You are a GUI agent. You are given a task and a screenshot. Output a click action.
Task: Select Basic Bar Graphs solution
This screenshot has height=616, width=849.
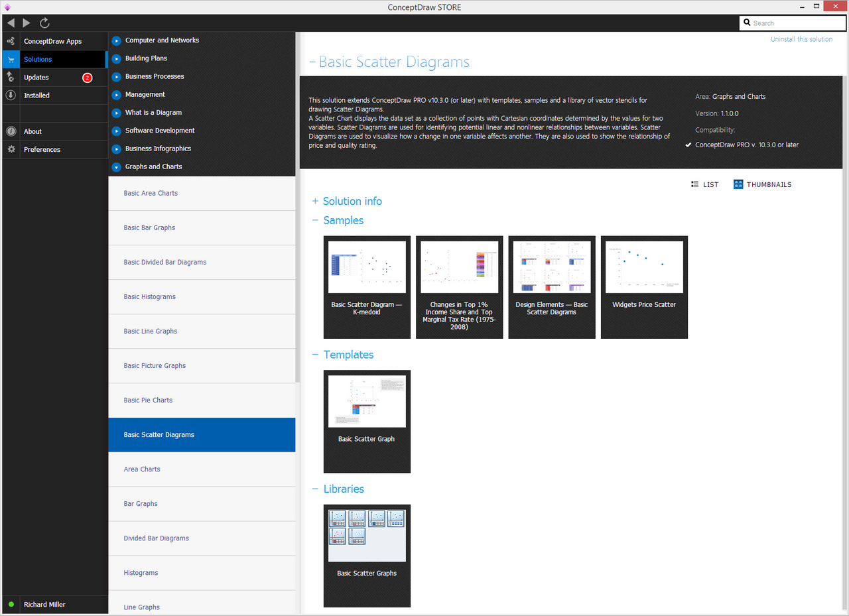(202, 228)
